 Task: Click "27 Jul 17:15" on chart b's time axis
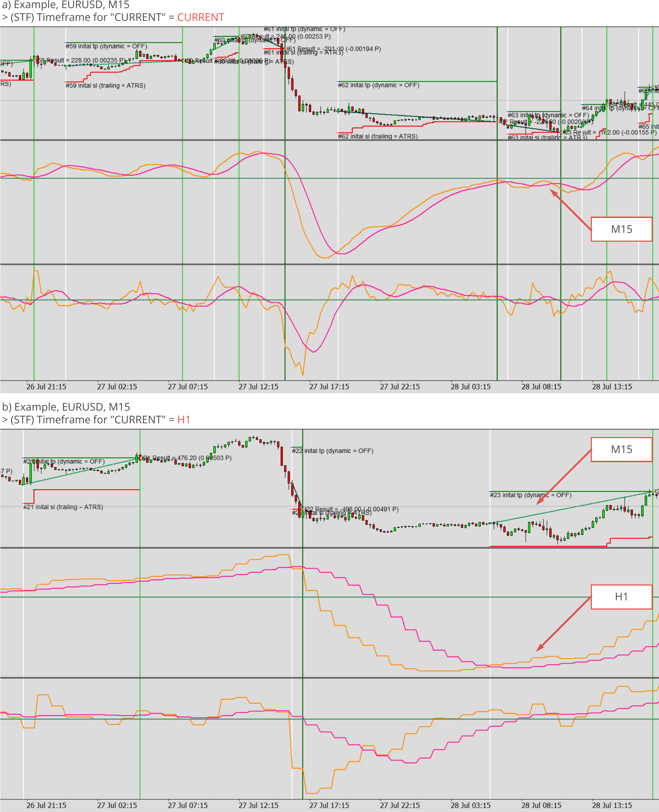click(329, 806)
